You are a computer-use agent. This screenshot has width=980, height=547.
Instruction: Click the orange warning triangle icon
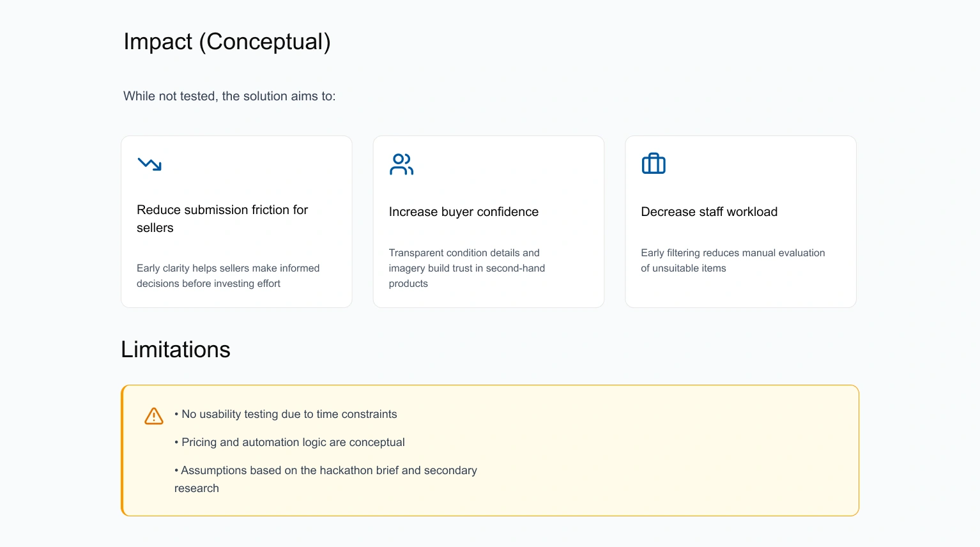[x=154, y=416]
